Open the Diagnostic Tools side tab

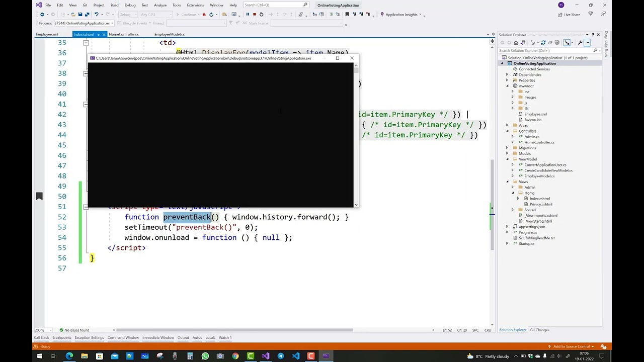click(x=606, y=44)
